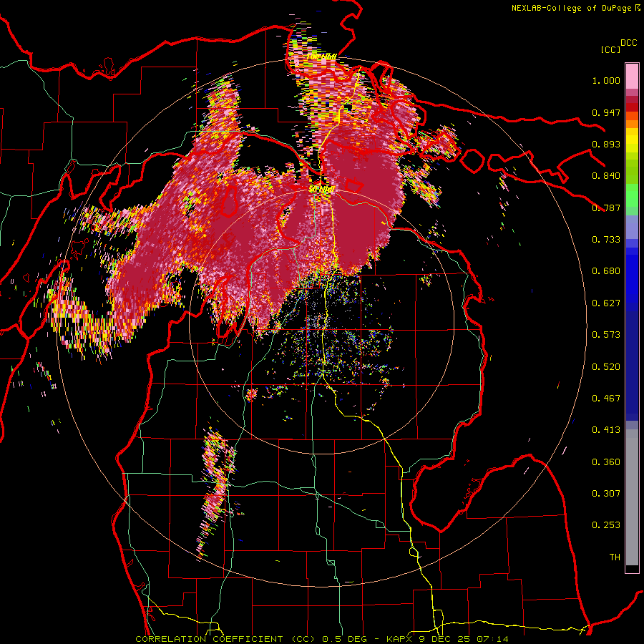This screenshot has width=644, height=644.
Task: Select the 0.680 legend value
Action: pyautogui.click(x=606, y=271)
